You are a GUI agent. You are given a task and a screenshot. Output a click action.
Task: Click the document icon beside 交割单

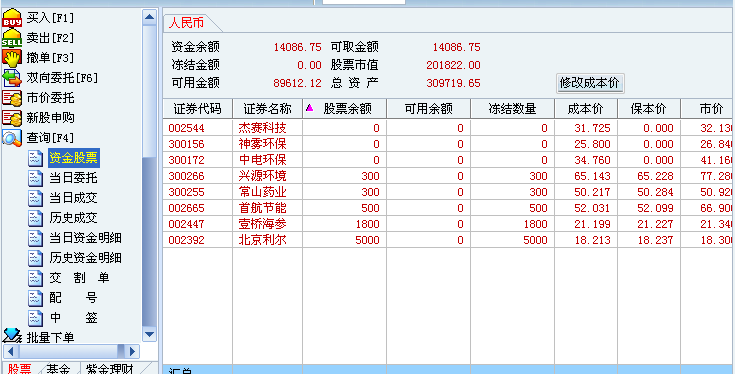pos(36,278)
